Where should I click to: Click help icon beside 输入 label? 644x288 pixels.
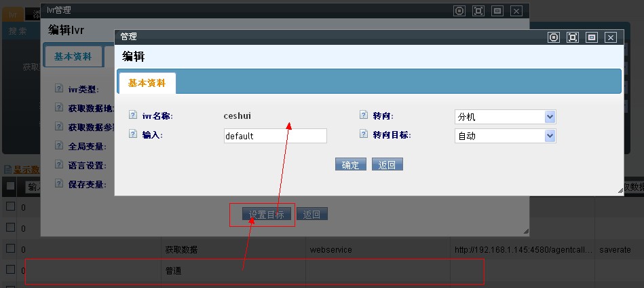[x=133, y=135]
